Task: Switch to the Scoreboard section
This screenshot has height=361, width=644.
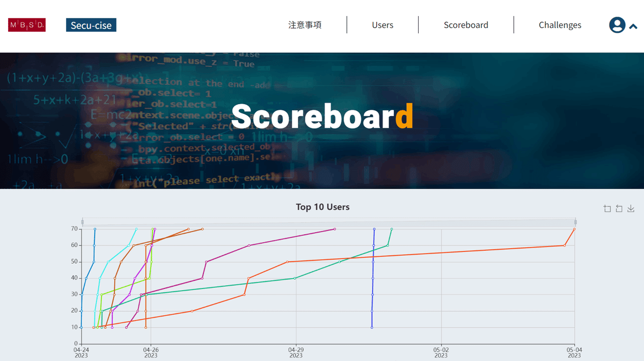Action: [x=466, y=25]
